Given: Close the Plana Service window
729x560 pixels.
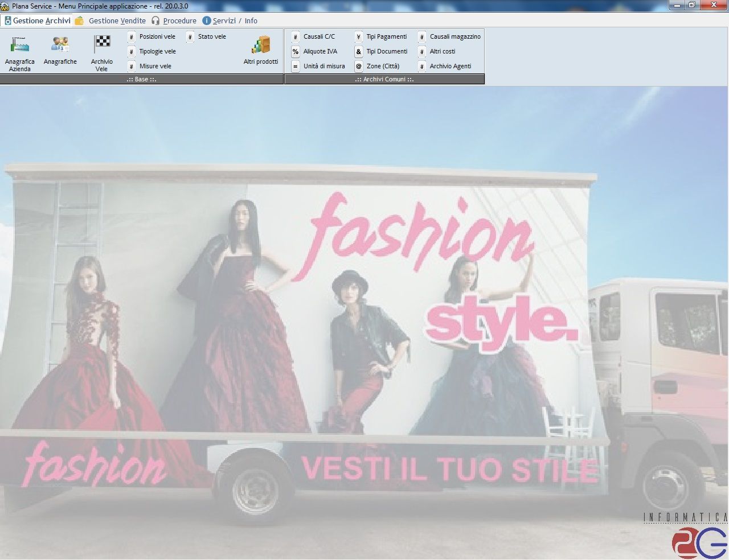Looking at the screenshot, I should coord(714,5).
